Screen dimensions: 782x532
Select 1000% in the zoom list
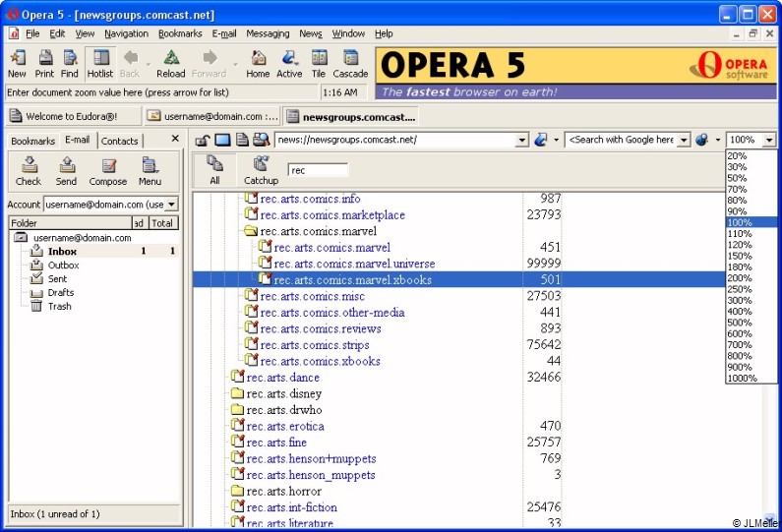(752, 378)
